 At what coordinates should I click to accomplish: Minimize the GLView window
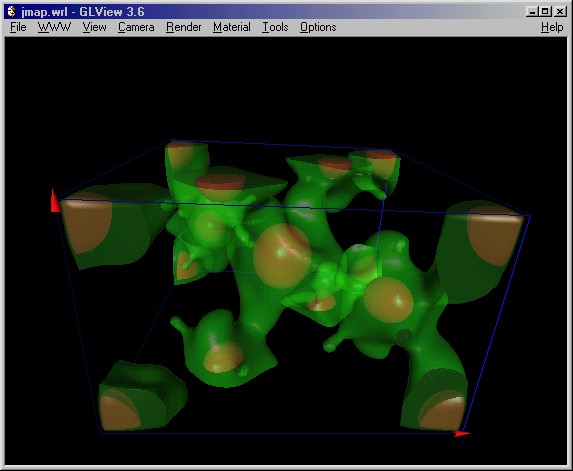point(532,12)
